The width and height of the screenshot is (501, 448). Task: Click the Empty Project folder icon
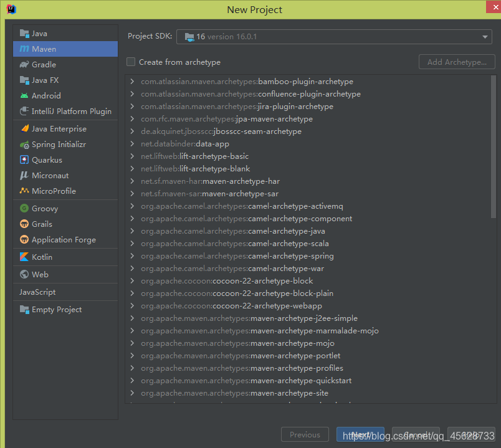24,309
